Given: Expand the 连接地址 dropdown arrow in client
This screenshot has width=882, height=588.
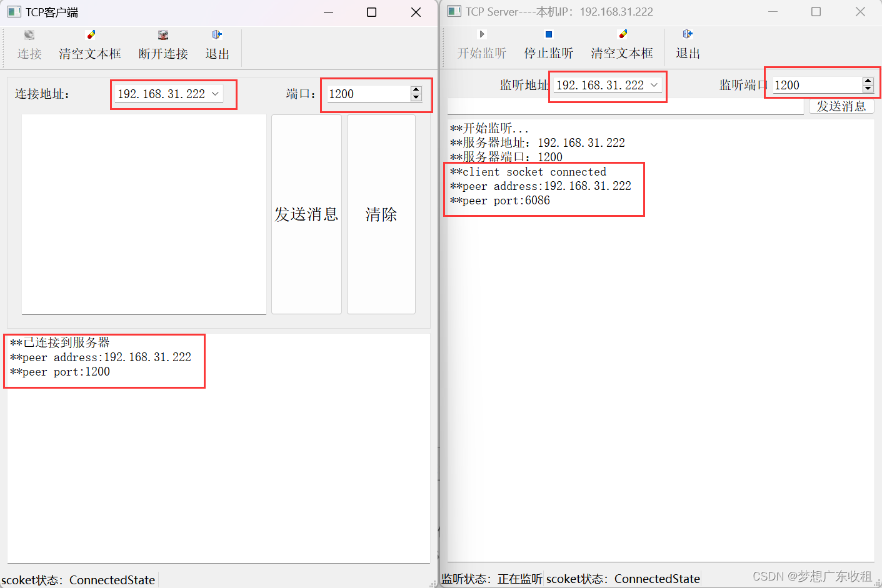Looking at the screenshot, I should pos(215,94).
